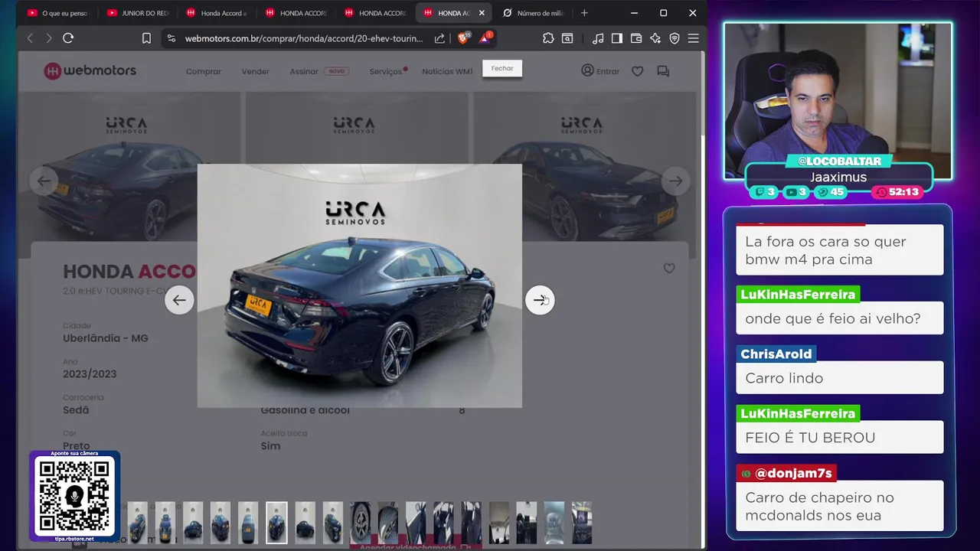Maximize the browser window
The image size is (980, 551).
664,13
